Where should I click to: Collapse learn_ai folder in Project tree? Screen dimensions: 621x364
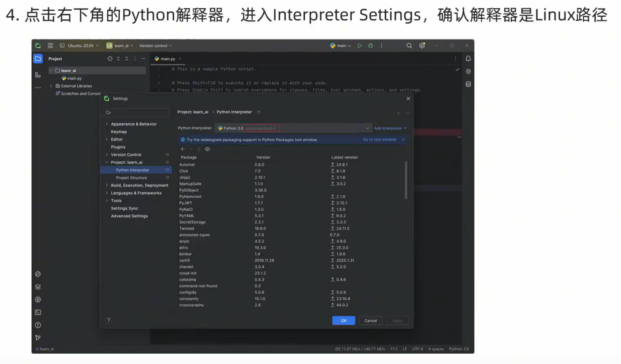coord(51,70)
